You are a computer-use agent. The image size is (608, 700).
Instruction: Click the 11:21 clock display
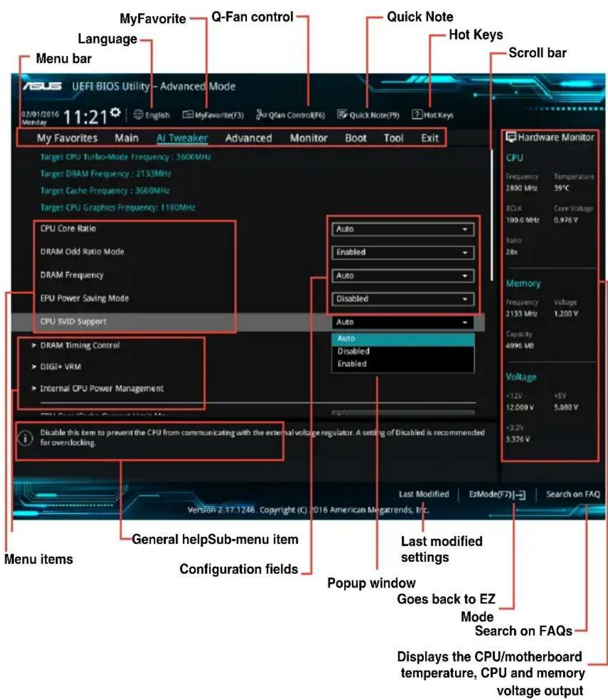[x=86, y=117]
